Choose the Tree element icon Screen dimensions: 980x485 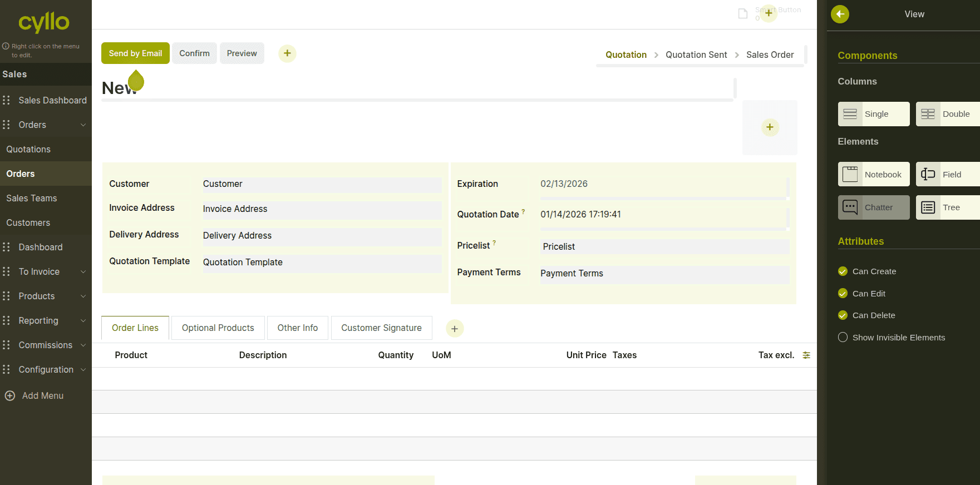click(928, 207)
